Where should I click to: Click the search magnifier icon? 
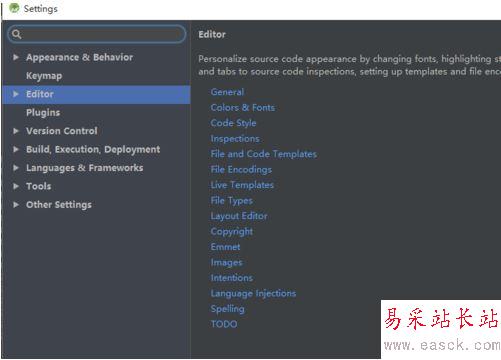tap(17, 34)
